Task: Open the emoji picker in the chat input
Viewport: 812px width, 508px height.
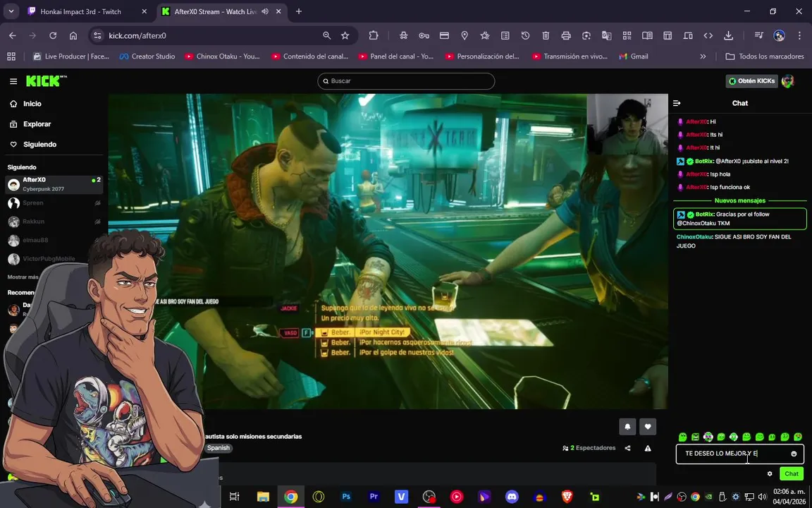Action: pos(794,454)
